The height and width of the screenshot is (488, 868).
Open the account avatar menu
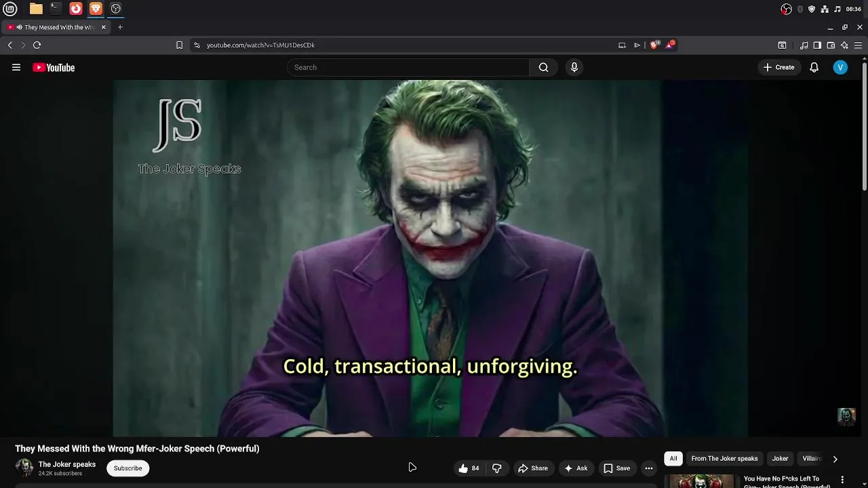pyautogui.click(x=840, y=67)
